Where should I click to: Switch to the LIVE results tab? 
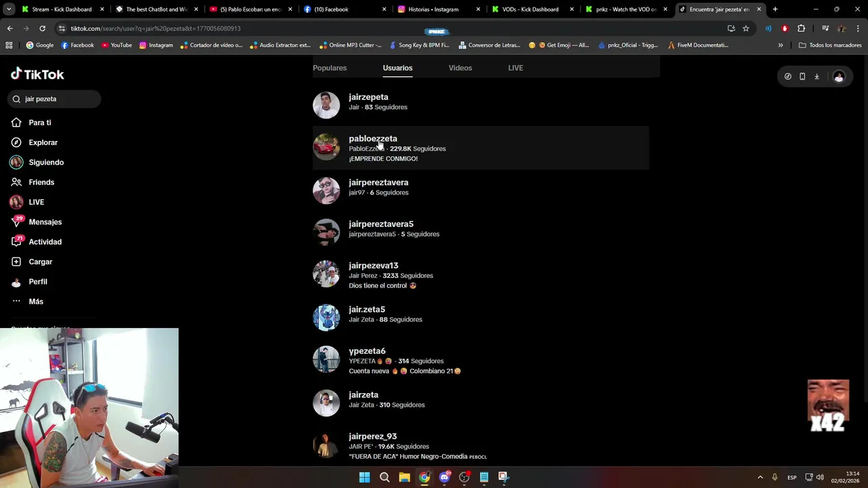click(515, 68)
